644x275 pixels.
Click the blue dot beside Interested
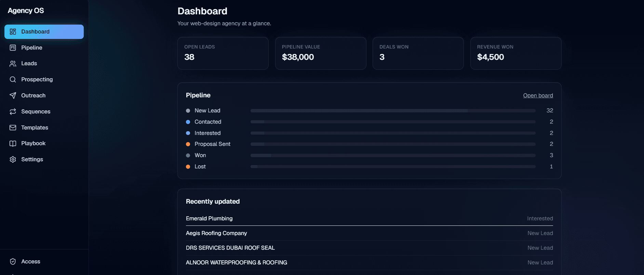tap(188, 133)
